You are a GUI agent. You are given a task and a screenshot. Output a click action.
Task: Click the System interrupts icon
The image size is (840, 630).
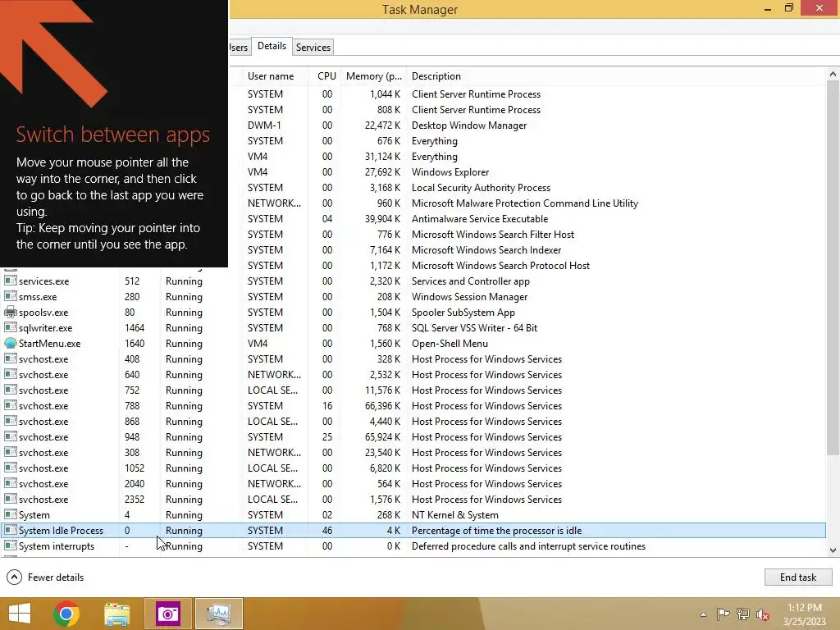click(10, 546)
